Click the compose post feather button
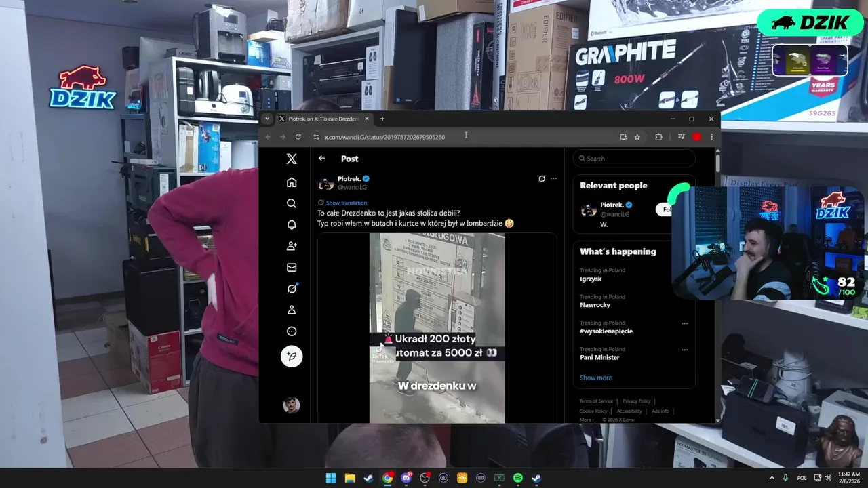This screenshot has width=868, height=488. pos(292,357)
